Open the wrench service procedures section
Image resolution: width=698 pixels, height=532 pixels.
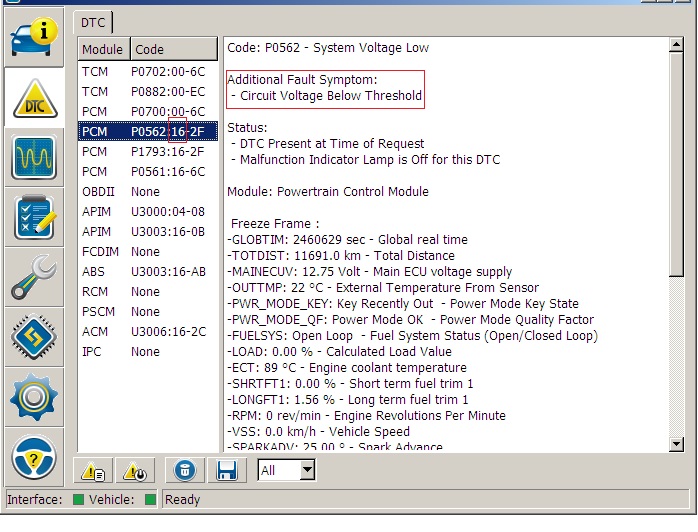point(34,277)
